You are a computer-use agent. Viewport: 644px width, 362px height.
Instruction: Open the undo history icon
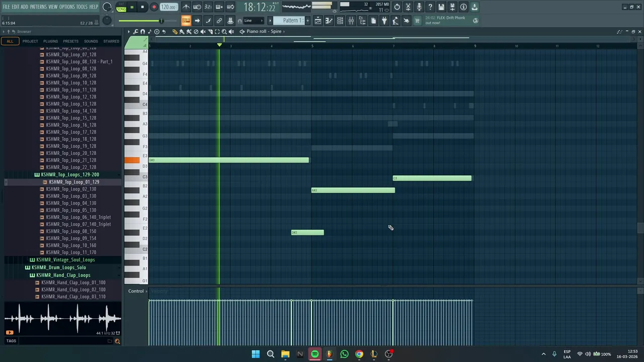tap(397, 7)
